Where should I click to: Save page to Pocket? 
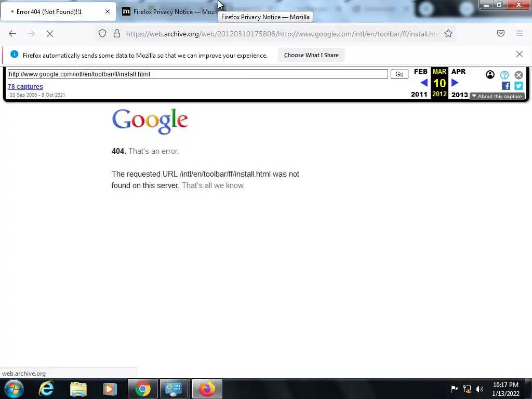[x=501, y=33]
